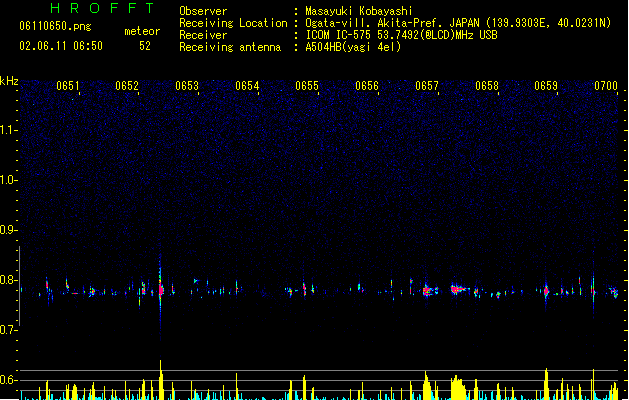Click the tallest yellow intensity bar after 0652

161,380
